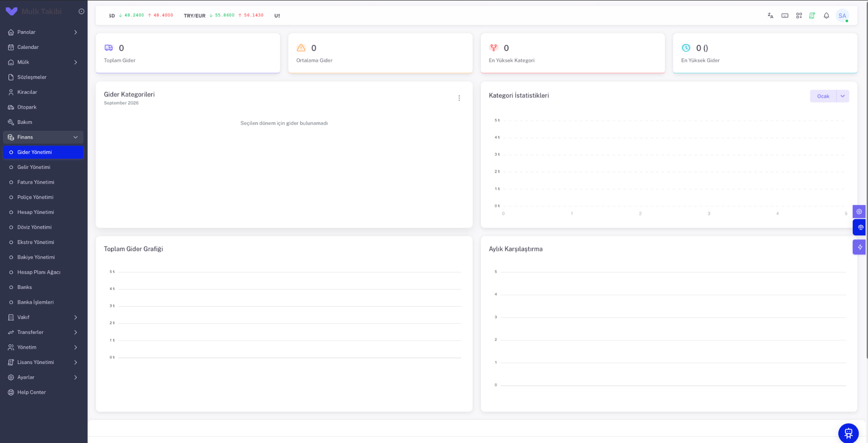Click the floating balance scale button
The width and height of the screenshot is (868, 443).
[860, 227]
